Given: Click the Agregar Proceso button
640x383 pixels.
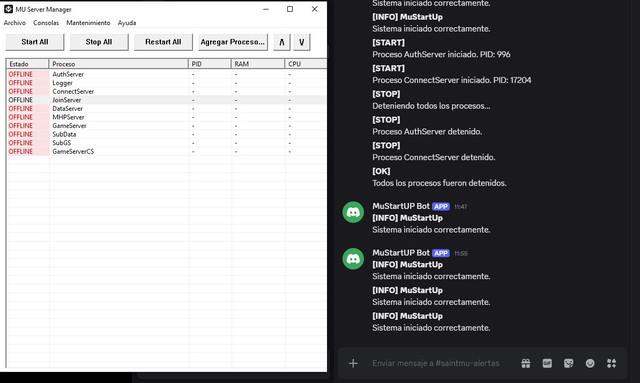Looking at the screenshot, I should tap(233, 42).
